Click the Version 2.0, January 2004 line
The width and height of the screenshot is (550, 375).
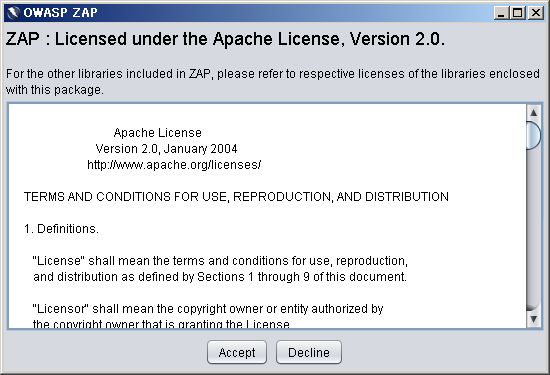pyautogui.click(x=167, y=149)
